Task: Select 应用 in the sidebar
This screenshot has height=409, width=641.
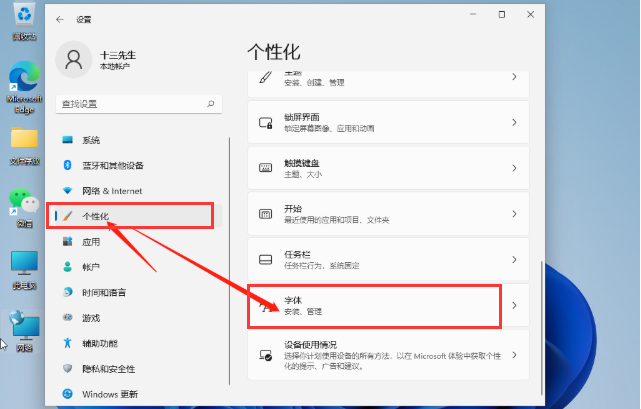Action: click(x=91, y=242)
